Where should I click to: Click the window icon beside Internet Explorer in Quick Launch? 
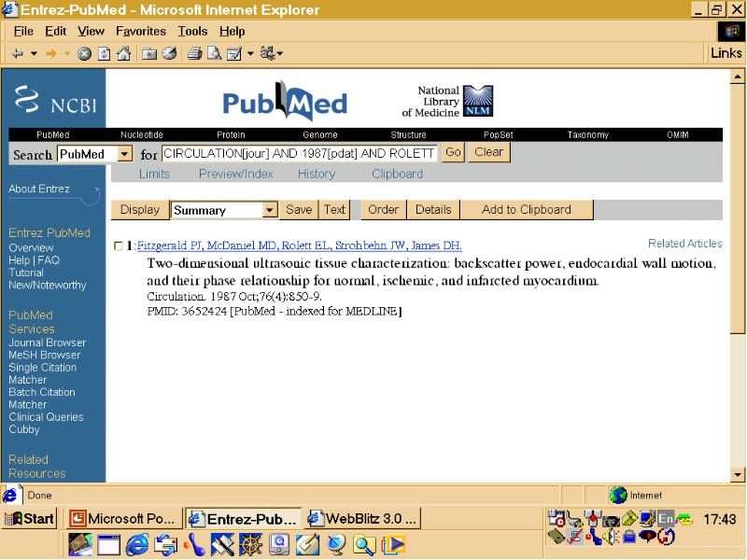coord(108,545)
